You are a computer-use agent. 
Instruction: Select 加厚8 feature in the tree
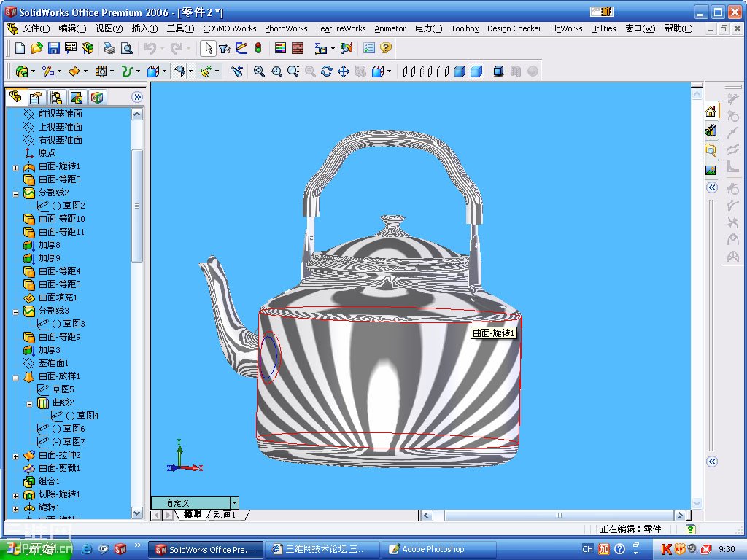[x=49, y=245]
